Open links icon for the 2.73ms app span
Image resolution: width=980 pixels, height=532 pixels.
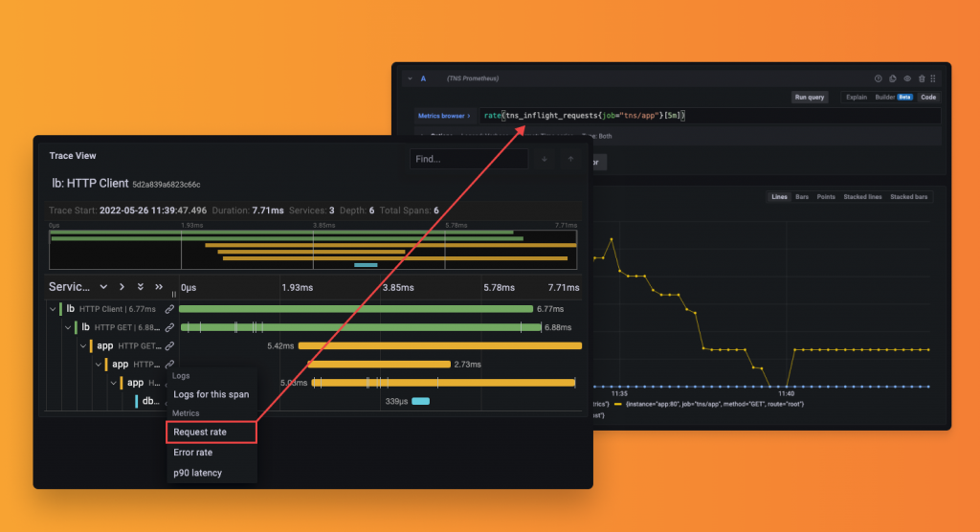(169, 365)
